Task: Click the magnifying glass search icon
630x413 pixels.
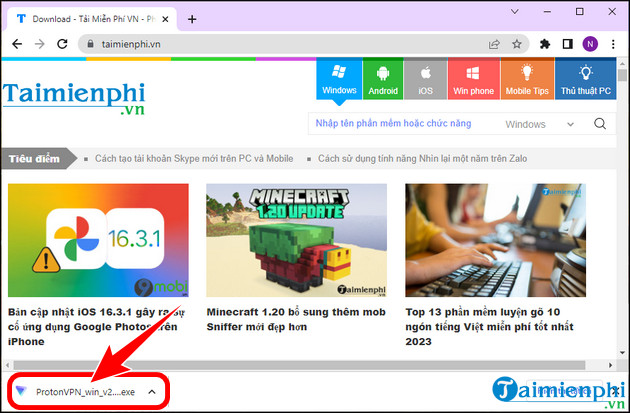Action: tap(600, 124)
